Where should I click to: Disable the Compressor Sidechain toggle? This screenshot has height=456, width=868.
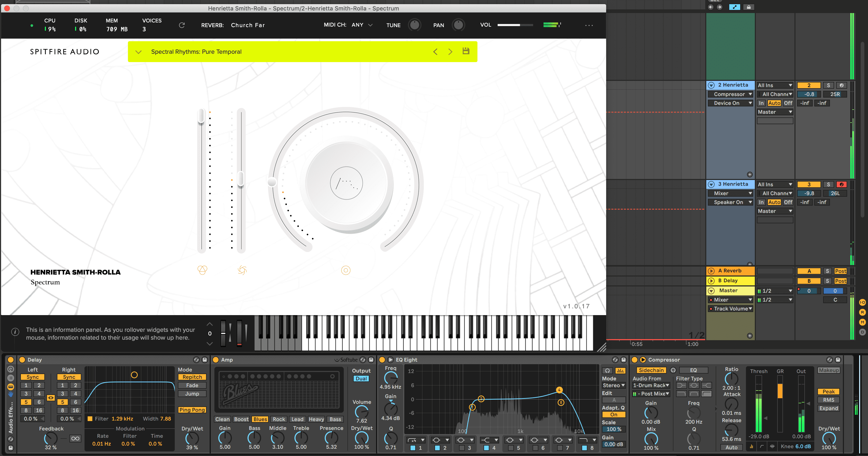651,370
